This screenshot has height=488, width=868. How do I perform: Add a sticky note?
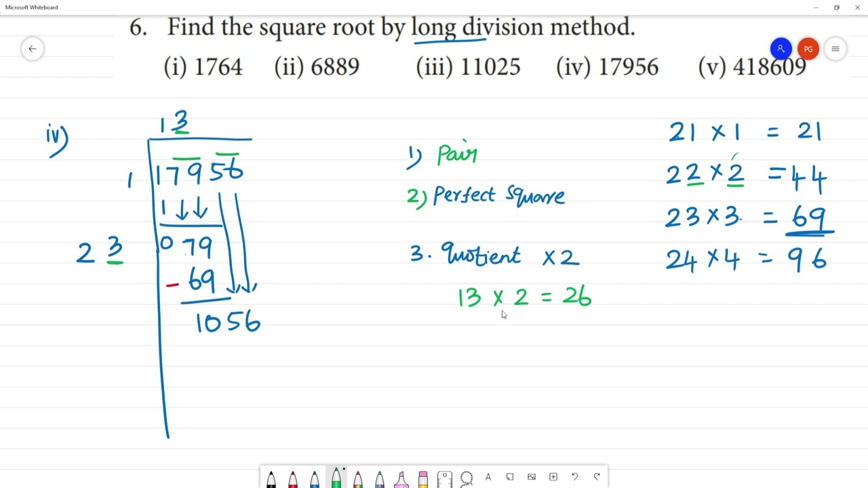click(510, 477)
